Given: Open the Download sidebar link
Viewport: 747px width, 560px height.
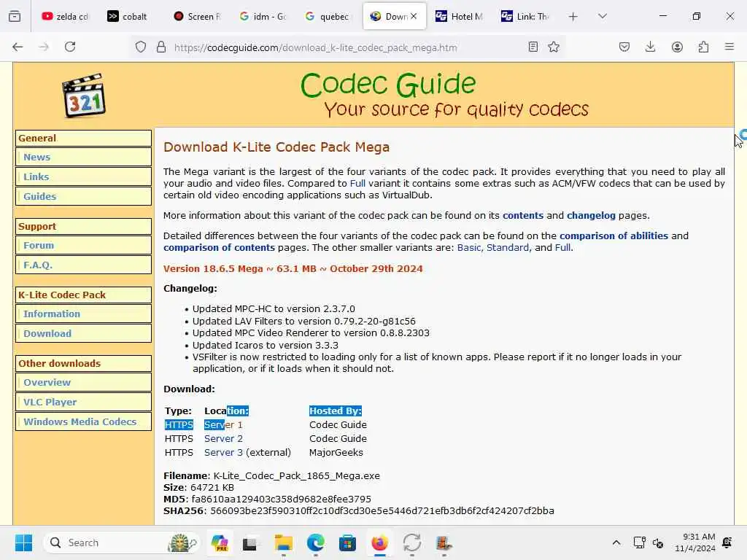Looking at the screenshot, I should pos(47,333).
